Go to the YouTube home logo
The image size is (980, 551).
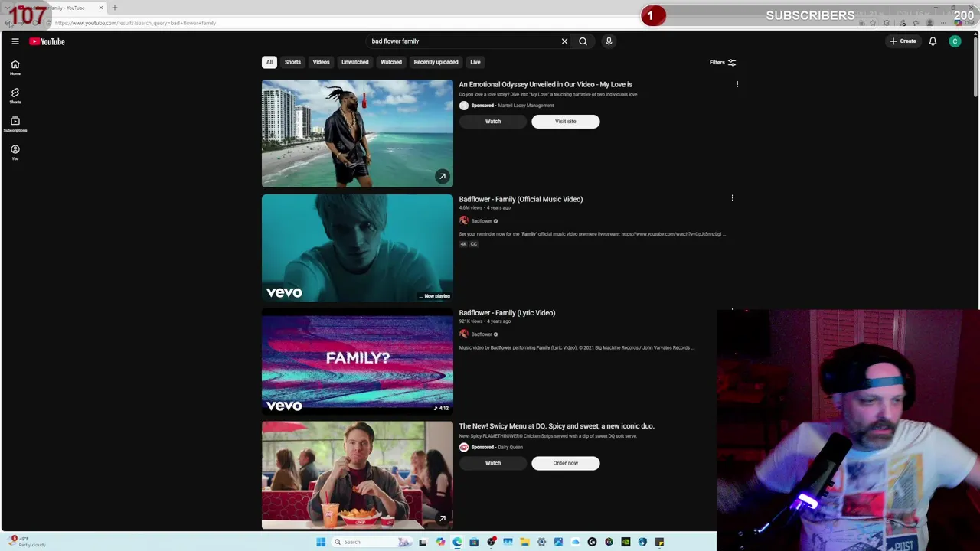point(47,41)
